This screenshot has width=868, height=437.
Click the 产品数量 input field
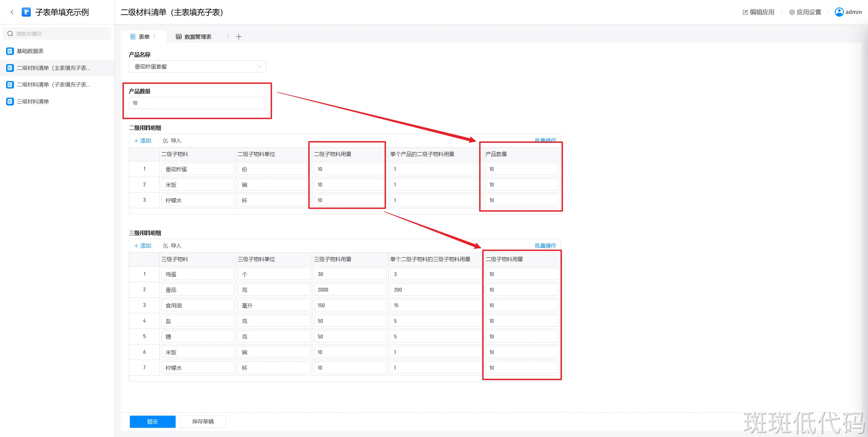197,103
